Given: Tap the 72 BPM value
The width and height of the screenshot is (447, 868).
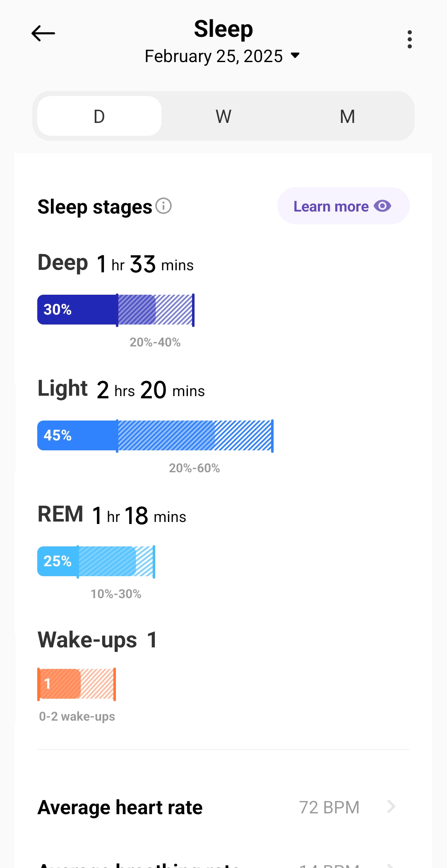Looking at the screenshot, I should coord(329,807).
